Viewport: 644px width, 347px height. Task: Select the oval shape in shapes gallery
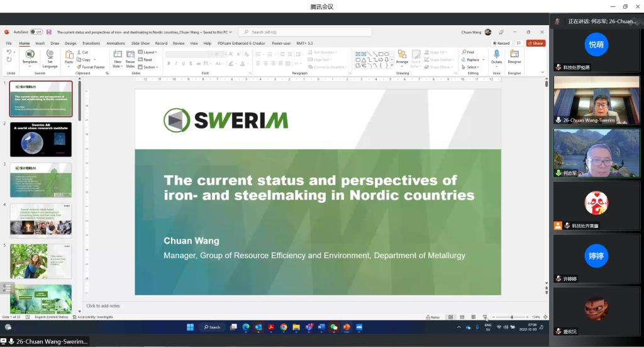click(387, 54)
